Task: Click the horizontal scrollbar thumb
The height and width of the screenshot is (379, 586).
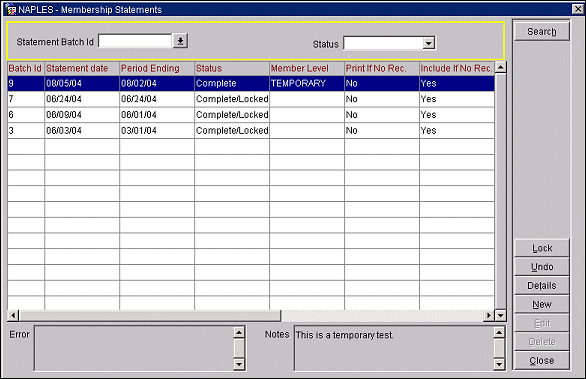Action: tap(149, 315)
